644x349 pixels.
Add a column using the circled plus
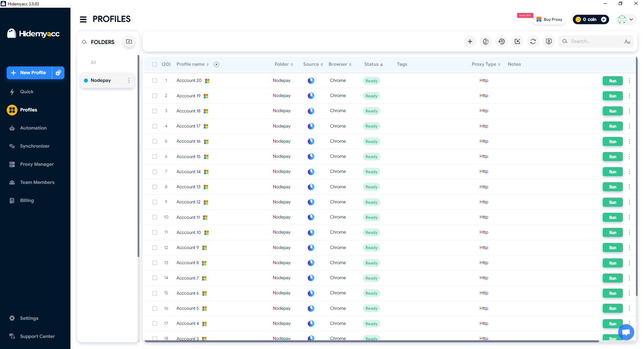[216, 64]
